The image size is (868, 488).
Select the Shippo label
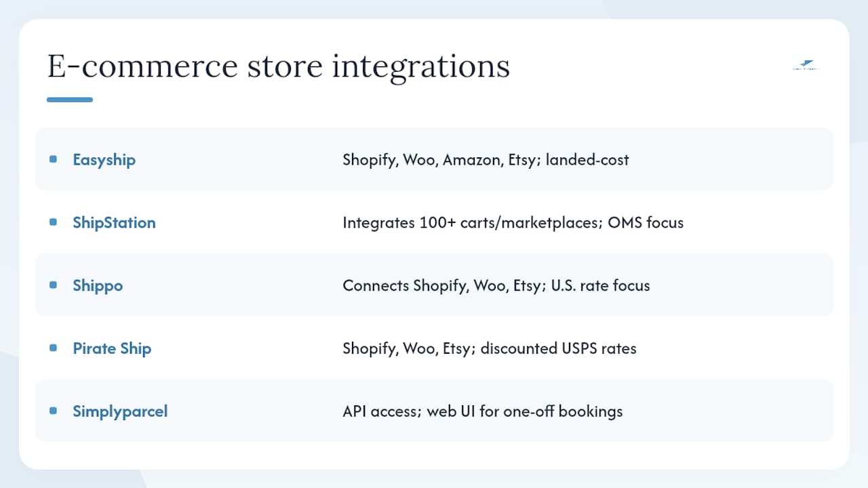(98, 286)
